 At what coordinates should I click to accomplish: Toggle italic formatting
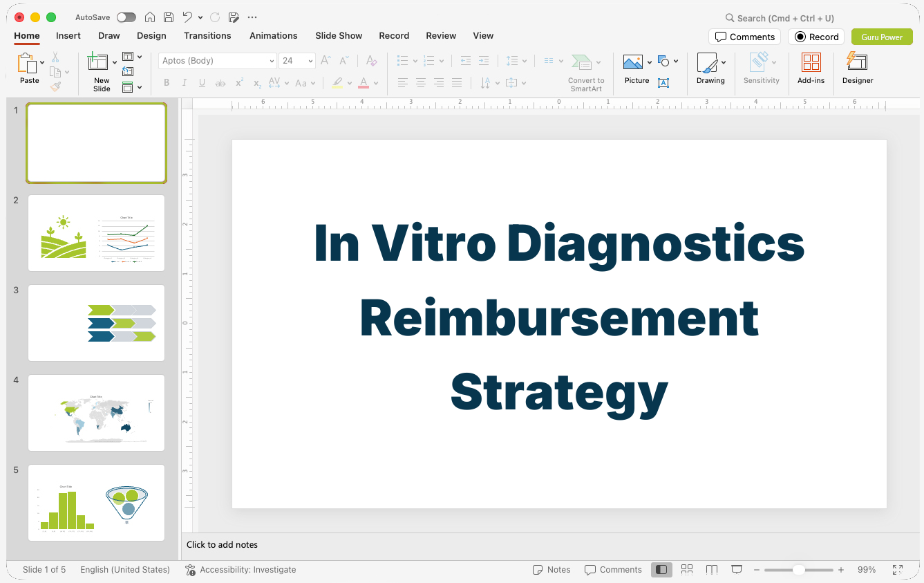(x=185, y=83)
